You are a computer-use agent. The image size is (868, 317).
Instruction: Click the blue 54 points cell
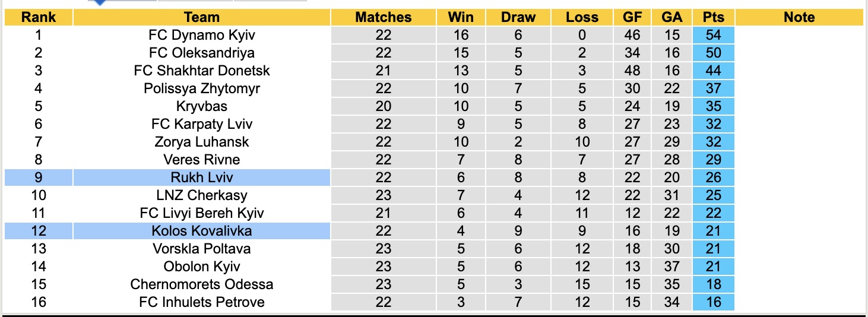(x=713, y=35)
